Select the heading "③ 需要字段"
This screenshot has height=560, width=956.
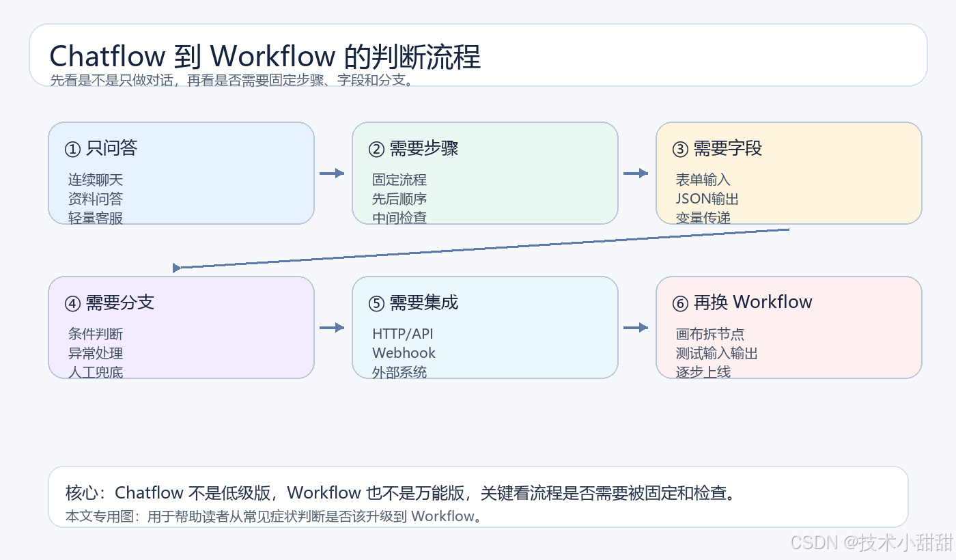717,148
